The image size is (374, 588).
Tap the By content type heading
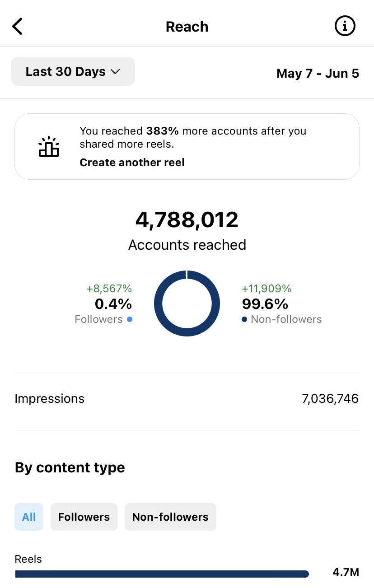(x=70, y=467)
